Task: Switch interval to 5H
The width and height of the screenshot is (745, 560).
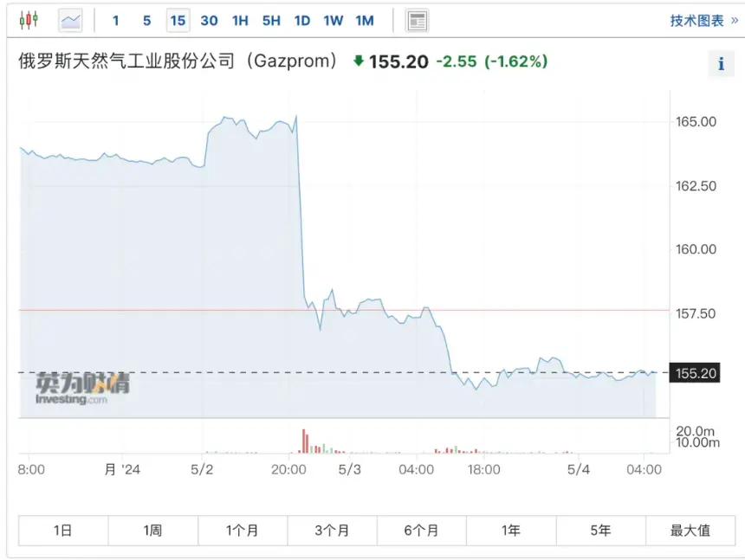Action: click(271, 20)
